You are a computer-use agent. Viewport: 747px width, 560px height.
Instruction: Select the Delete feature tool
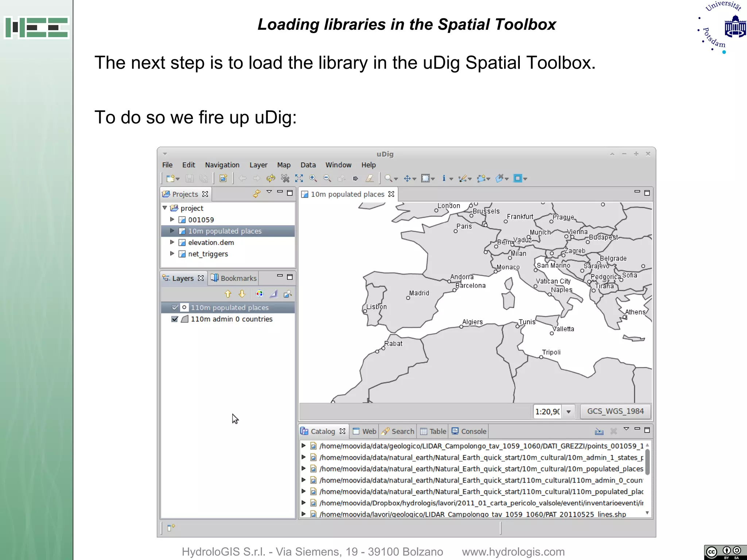(x=500, y=178)
